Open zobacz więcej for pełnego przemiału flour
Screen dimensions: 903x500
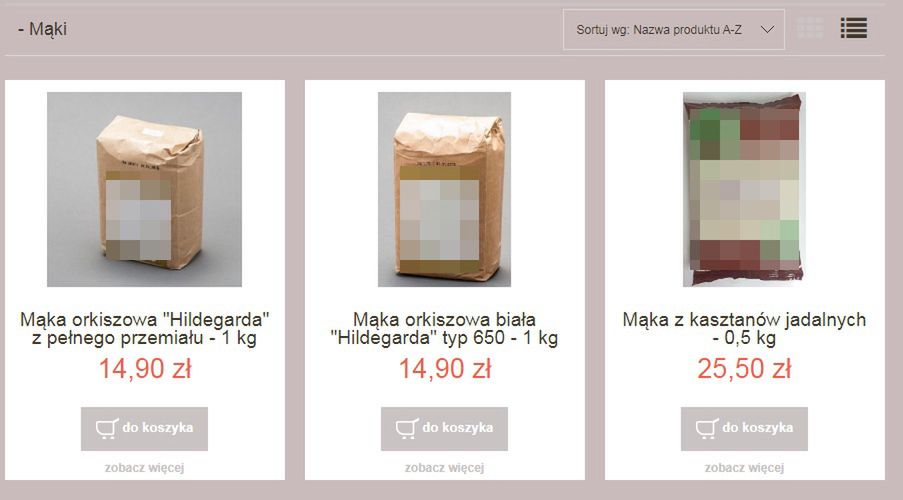(x=145, y=468)
